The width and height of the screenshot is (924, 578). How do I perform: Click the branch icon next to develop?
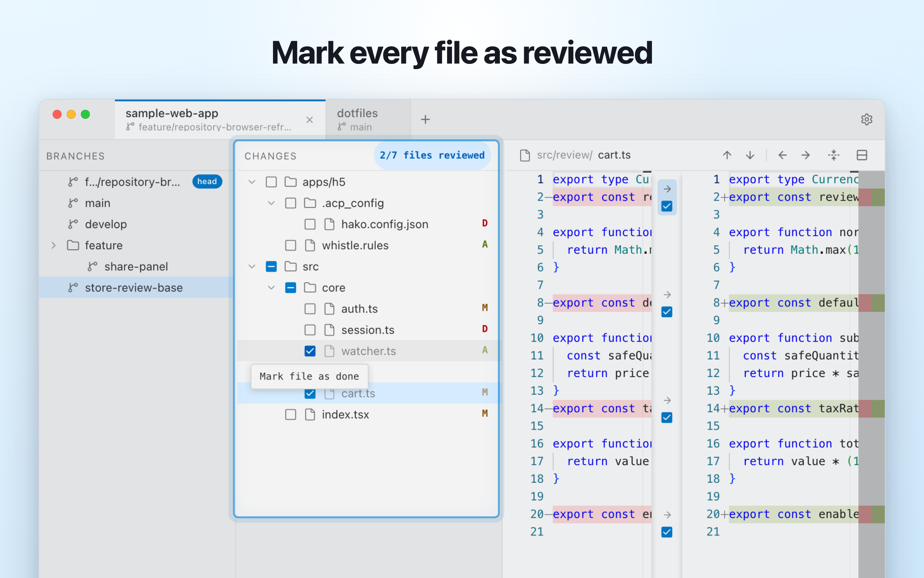(73, 224)
